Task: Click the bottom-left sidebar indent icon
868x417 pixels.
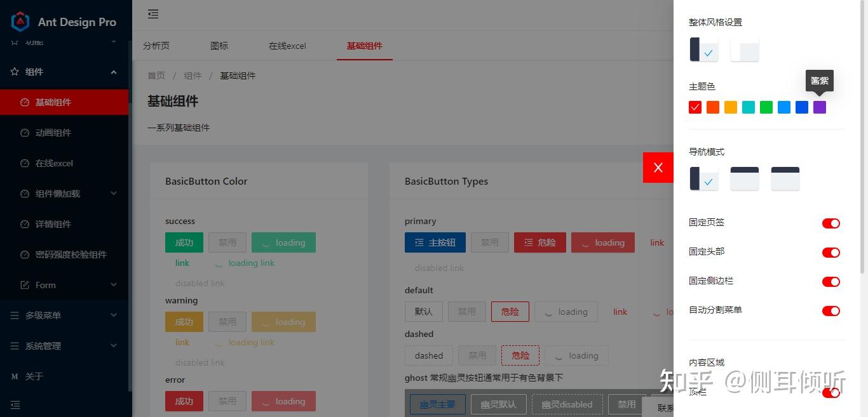Action: [15, 404]
